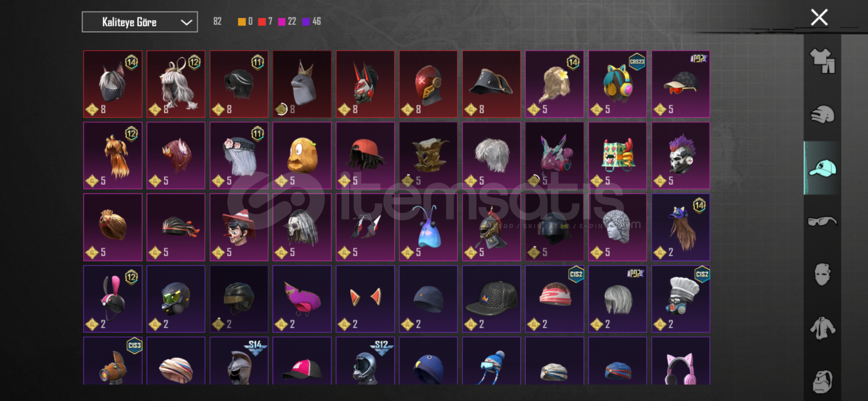The height and width of the screenshot is (401, 868).
Task: Click the pink quality count indicator
Action: tap(287, 22)
